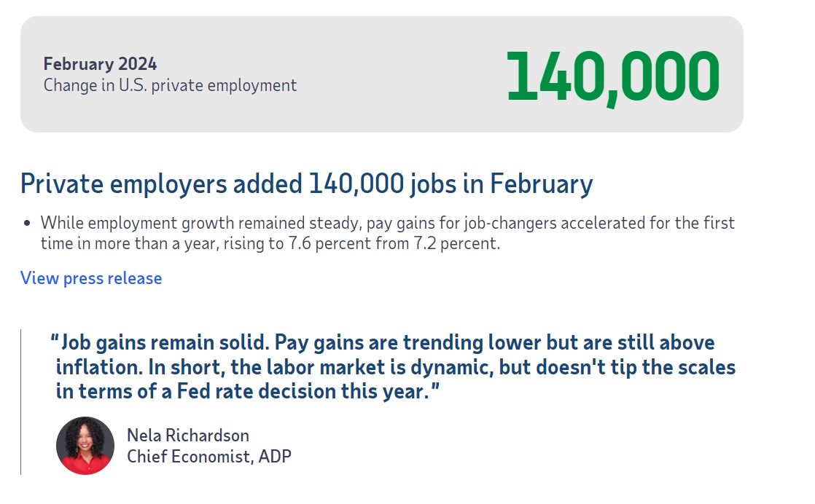Click the vertical bar left of the quote
The image size is (815, 504).
[x=21, y=402]
